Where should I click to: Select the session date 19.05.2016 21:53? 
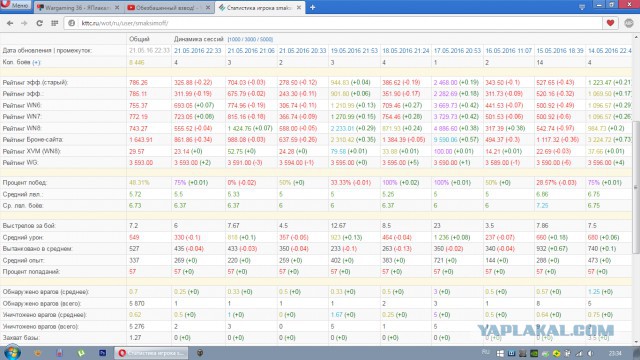click(354, 51)
